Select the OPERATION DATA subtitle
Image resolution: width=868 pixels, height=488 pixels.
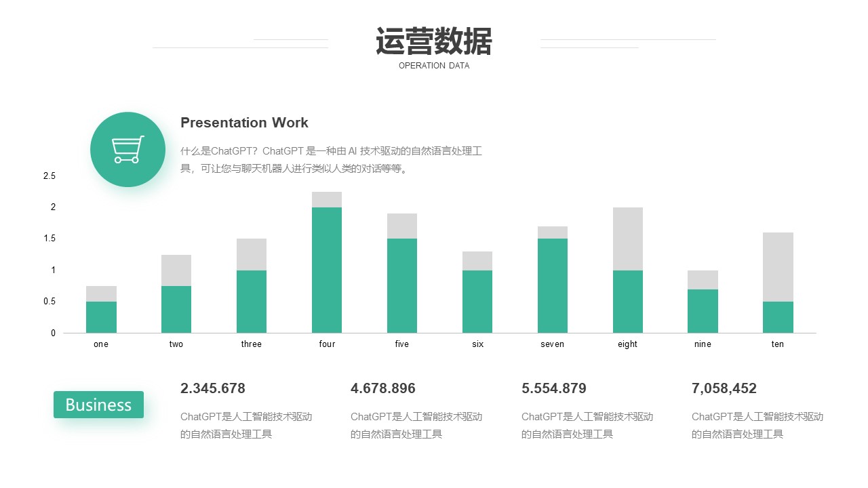(x=434, y=66)
